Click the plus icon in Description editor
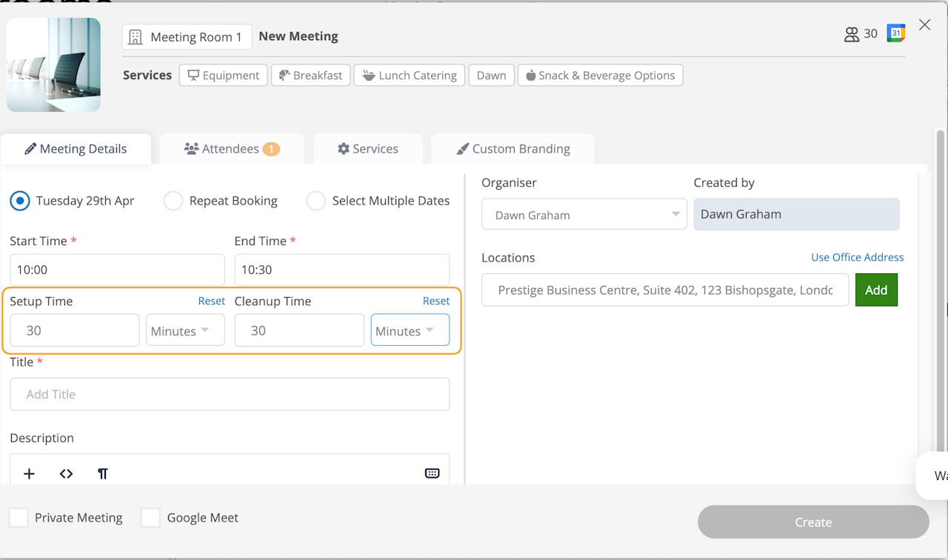 coord(30,474)
